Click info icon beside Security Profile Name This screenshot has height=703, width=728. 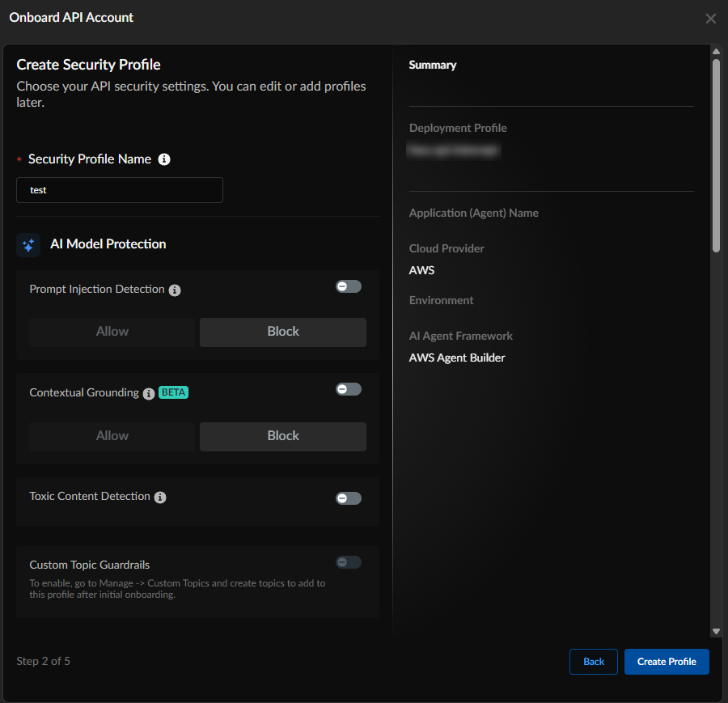(x=164, y=159)
